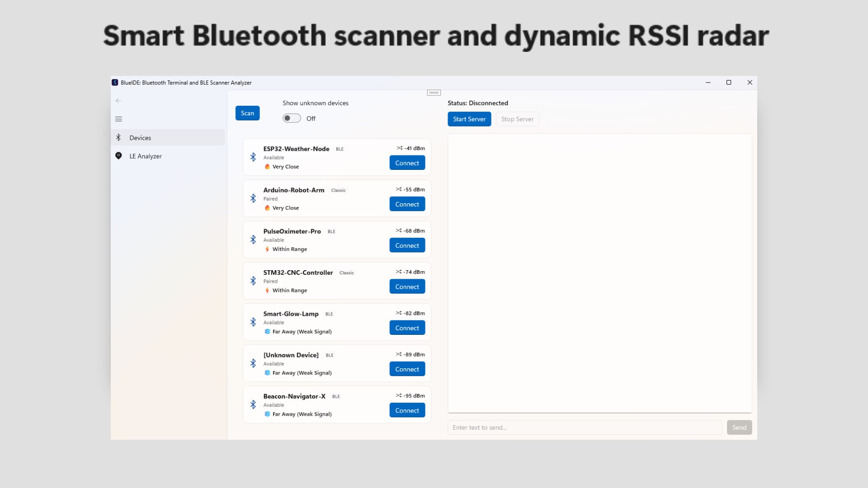Click Status: Disconnected label
Screen dimensions: 868x488
point(478,103)
